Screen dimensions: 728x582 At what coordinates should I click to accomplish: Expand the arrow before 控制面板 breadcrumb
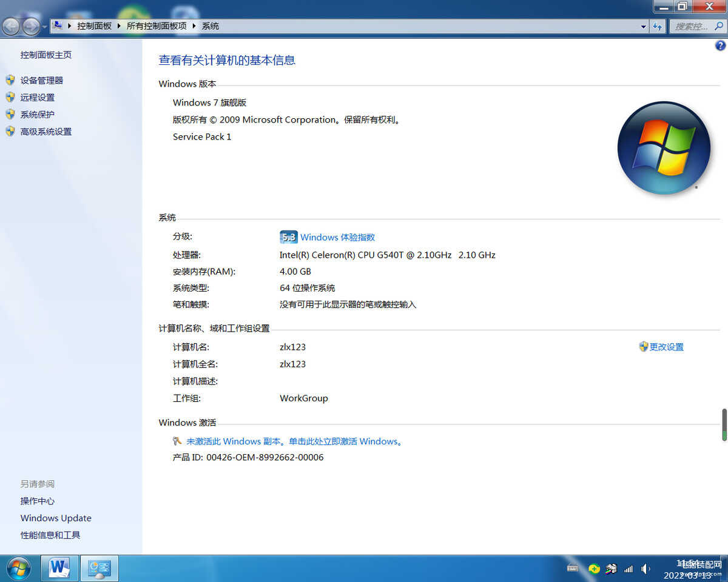click(x=70, y=26)
